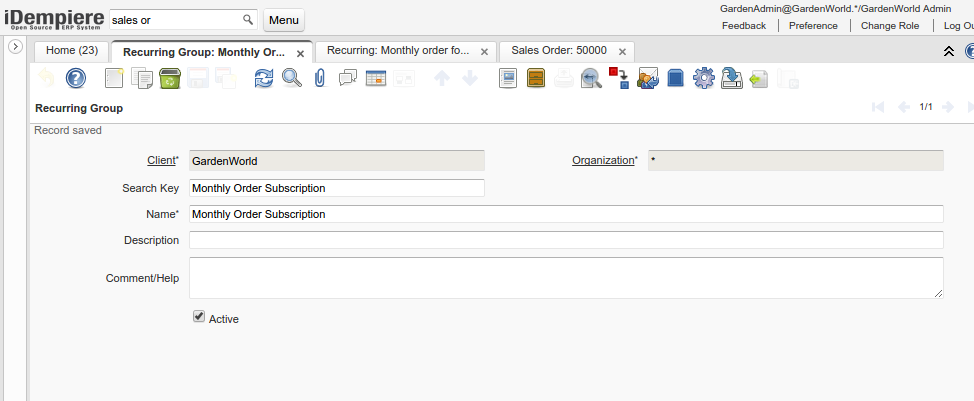Click the Change Role link
The image size is (974, 401).
click(x=889, y=26)
